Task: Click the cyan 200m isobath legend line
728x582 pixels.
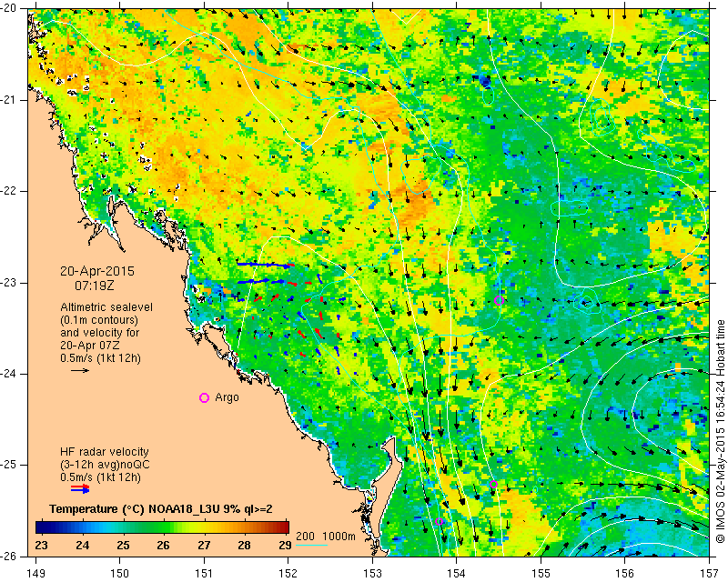Action: [311, 545]
